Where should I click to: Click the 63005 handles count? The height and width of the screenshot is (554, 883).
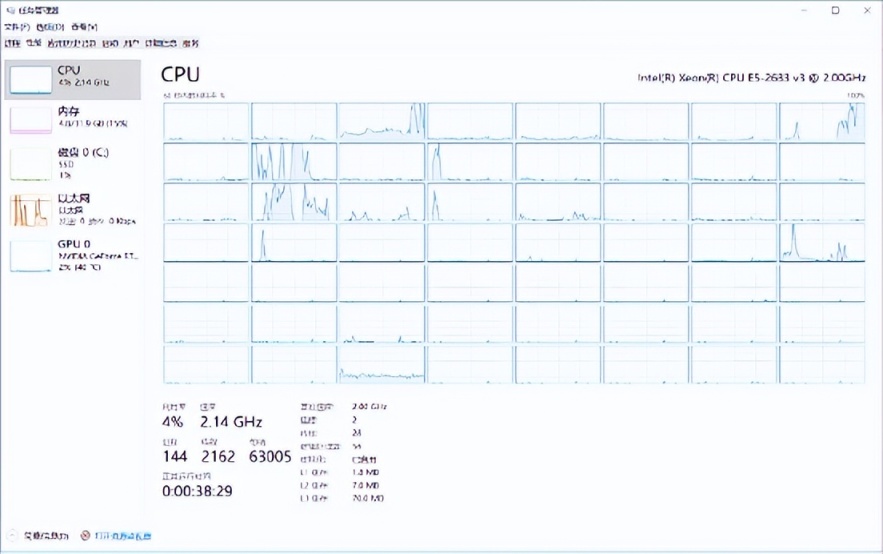tap(270, 457)
